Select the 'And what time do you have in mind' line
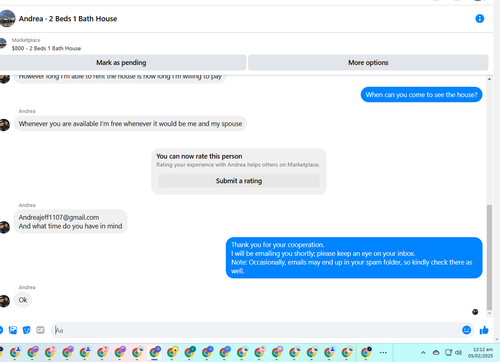Image resolution: width=500 pixels, height=362 pixels. (70, 226)
